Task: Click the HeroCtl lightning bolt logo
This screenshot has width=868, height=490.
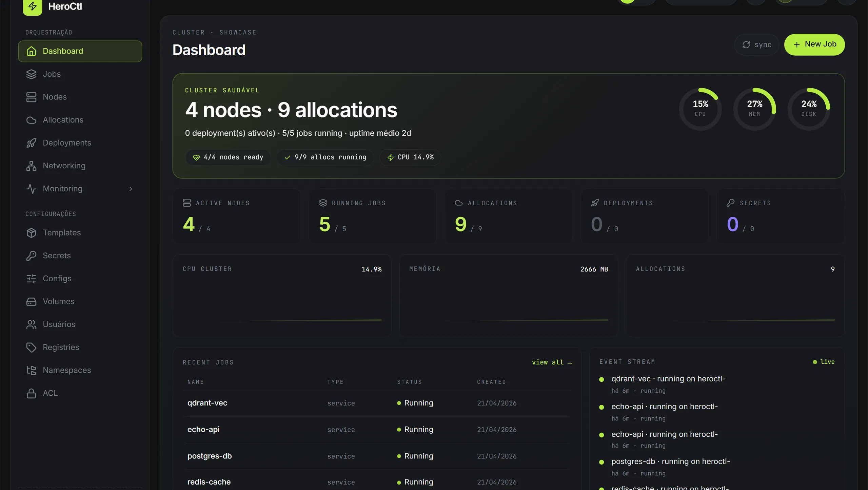Action: [32, 6]
